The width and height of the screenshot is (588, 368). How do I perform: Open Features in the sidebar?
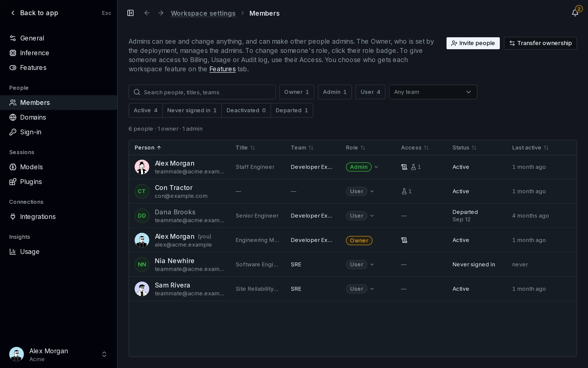(59, 68)
